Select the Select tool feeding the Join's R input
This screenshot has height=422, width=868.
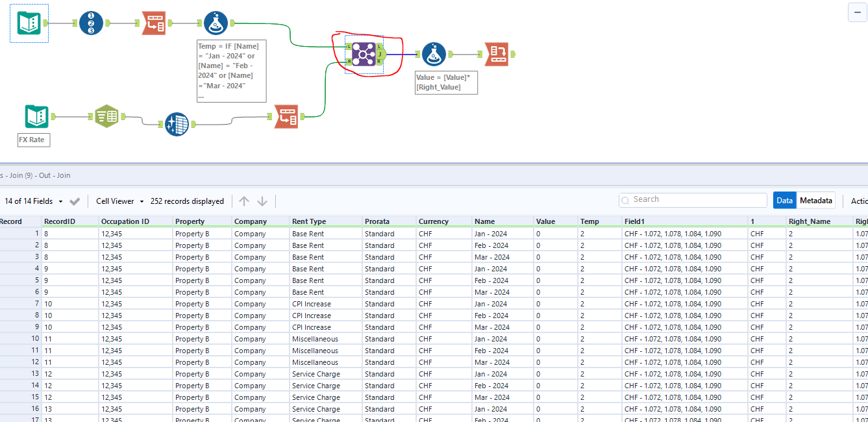tap(286, 118)
